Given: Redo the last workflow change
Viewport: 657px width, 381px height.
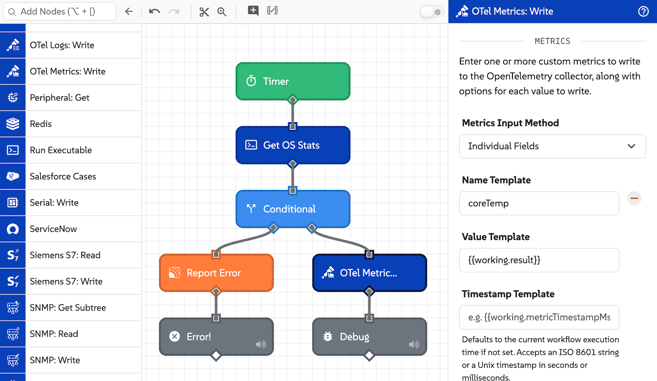Looking at the screenshot, I should [174, 11].
